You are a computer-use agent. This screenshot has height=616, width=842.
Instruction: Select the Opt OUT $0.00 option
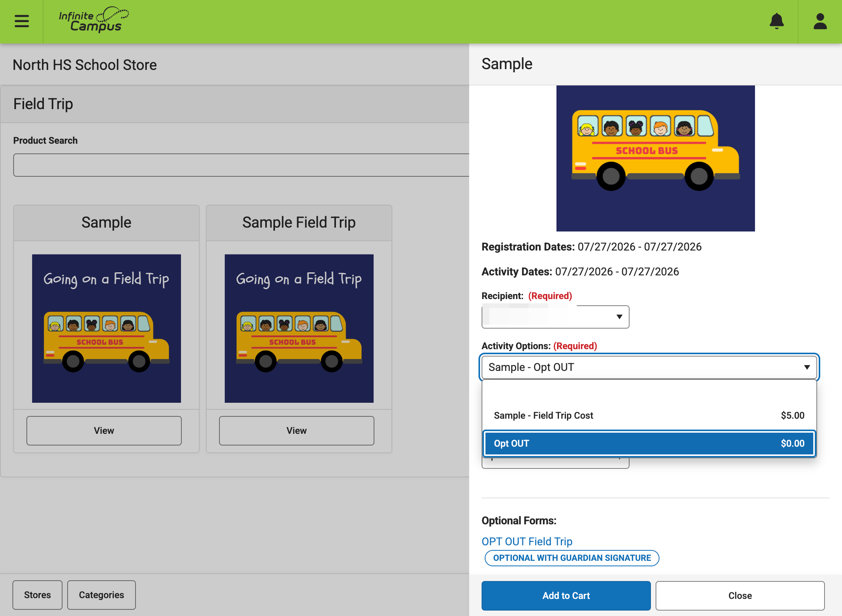[x=649, y=443]
